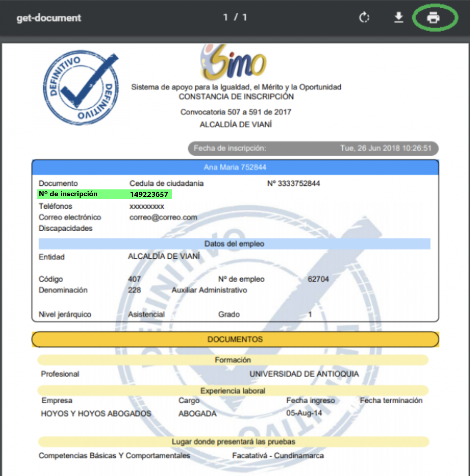Click the DEFINITIVO stamp in the page header
The width and height of the screenshot is (470, 476).
click(x=81, y=88)
